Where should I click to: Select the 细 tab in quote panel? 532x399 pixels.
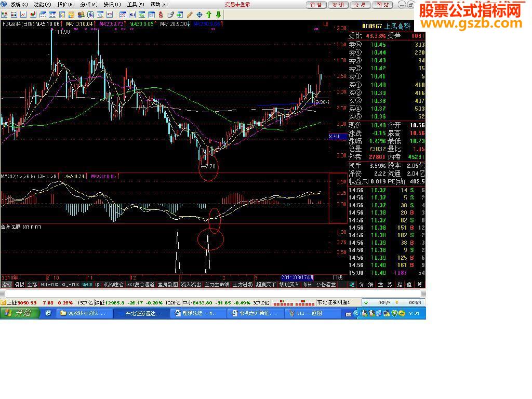pos(371,285)
